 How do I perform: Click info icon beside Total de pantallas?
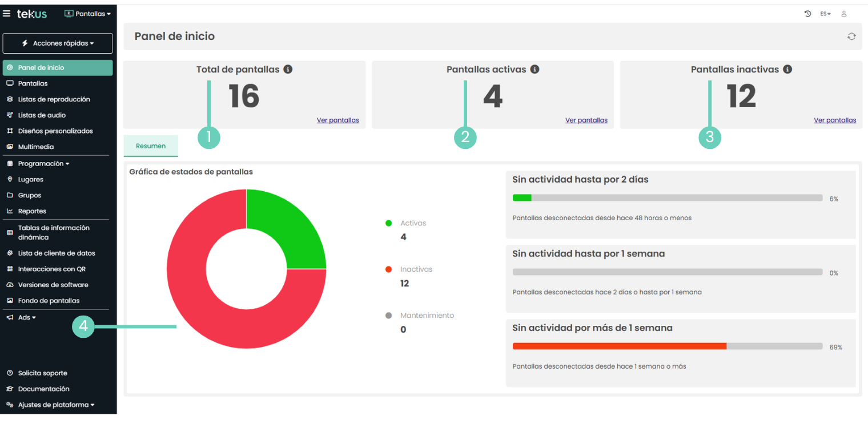288,70
